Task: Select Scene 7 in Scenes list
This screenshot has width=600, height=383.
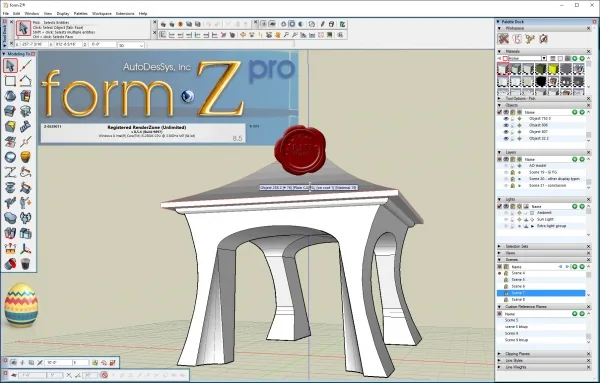Action: coord(541,293)
